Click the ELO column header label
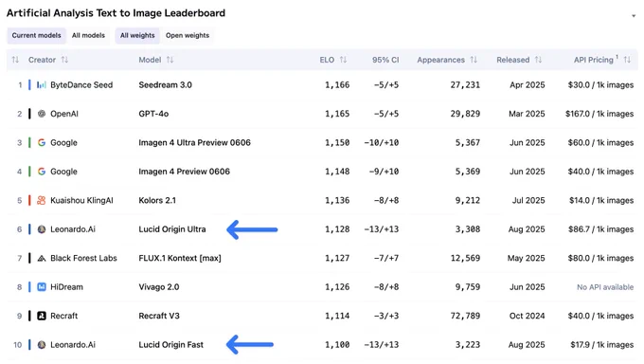644x364 pixels. 327,60
